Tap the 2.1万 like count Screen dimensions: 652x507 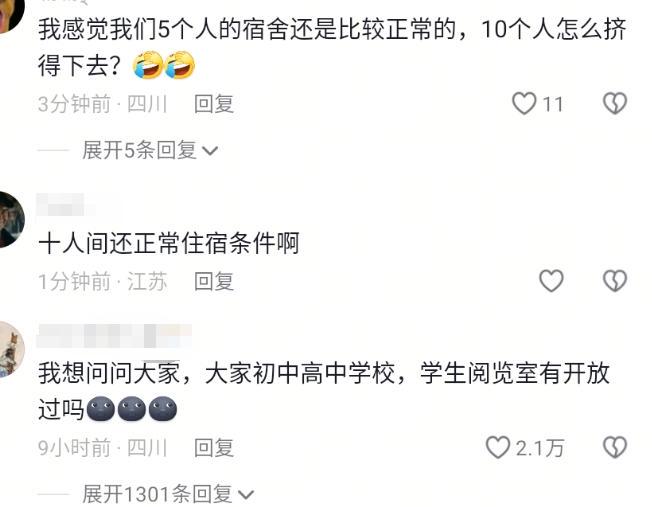click(540, 448)
